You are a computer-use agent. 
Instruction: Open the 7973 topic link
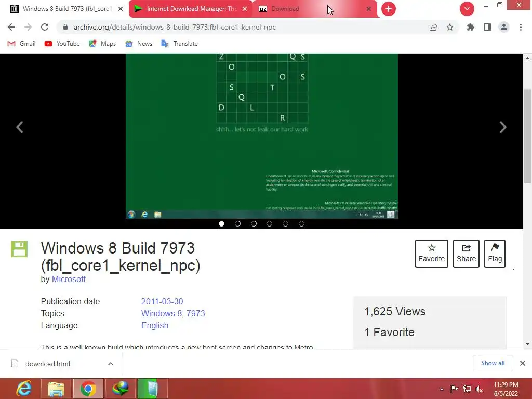(x=196, y=313)
